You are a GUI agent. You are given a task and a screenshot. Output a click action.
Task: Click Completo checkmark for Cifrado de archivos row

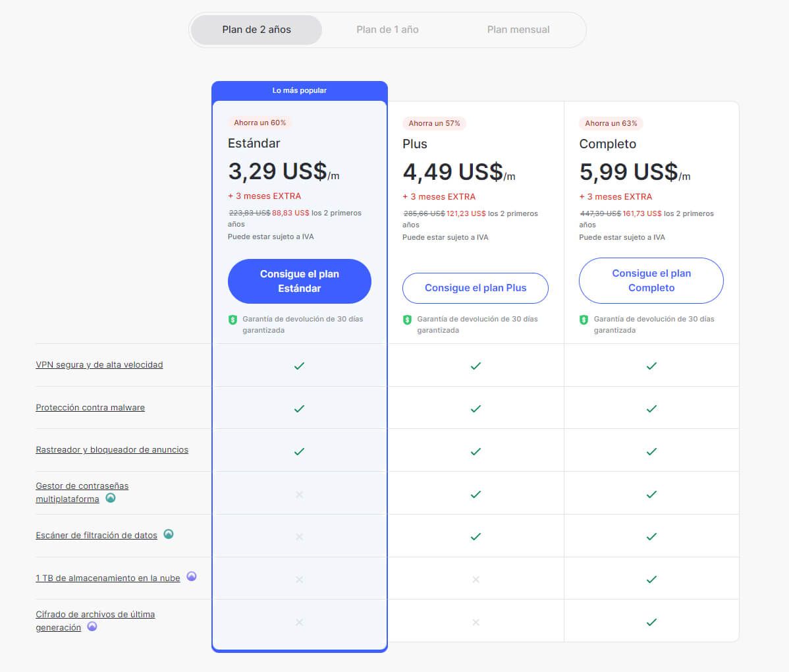coord(651,622)
